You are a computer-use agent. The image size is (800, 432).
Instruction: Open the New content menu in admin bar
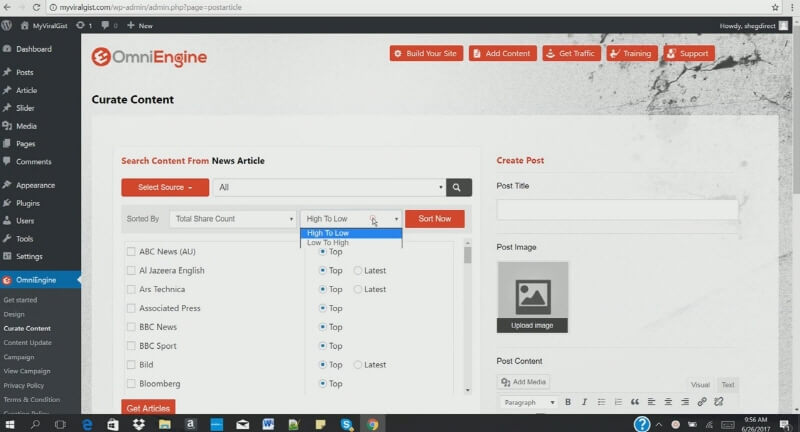(140, 25)
